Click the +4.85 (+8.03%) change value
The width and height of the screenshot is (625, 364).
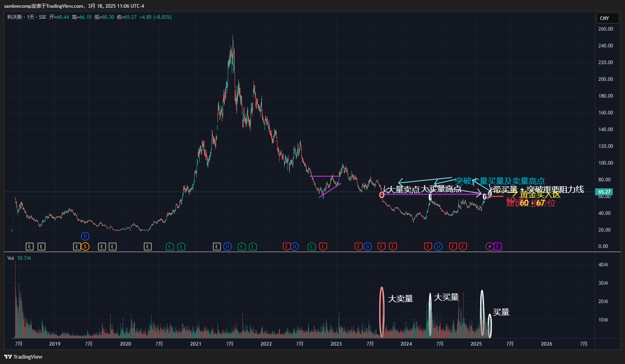pyautogui.click(x=155, y=17)
